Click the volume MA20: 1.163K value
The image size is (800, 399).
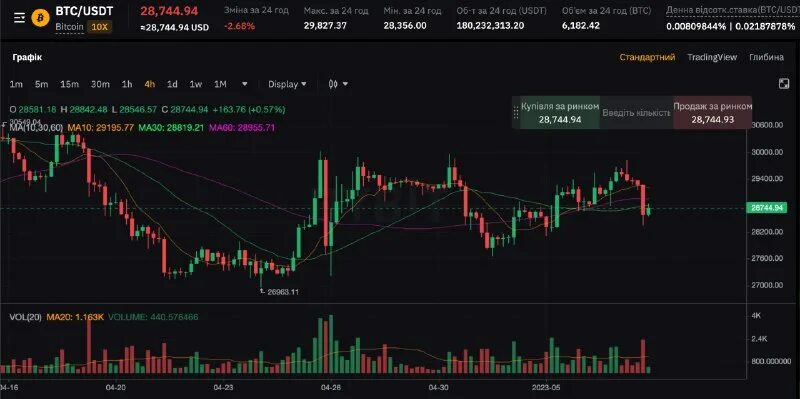coord(75,317)
